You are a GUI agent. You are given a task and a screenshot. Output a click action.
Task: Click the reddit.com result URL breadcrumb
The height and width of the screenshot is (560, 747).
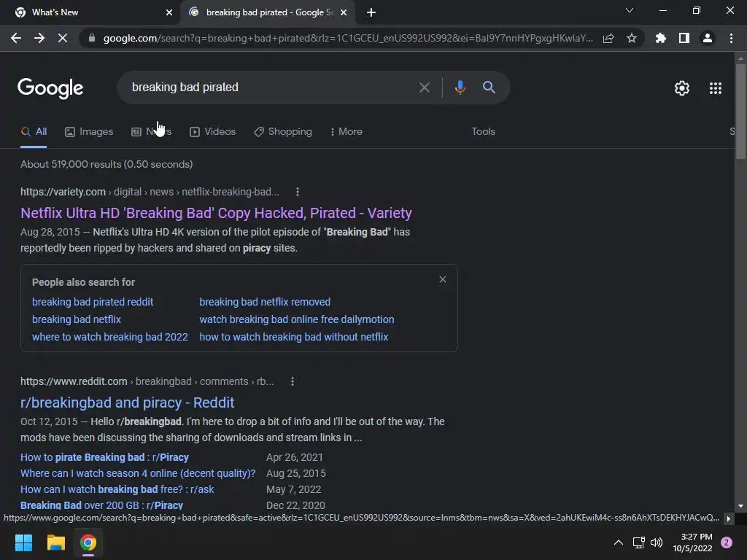tap(147, 381)
